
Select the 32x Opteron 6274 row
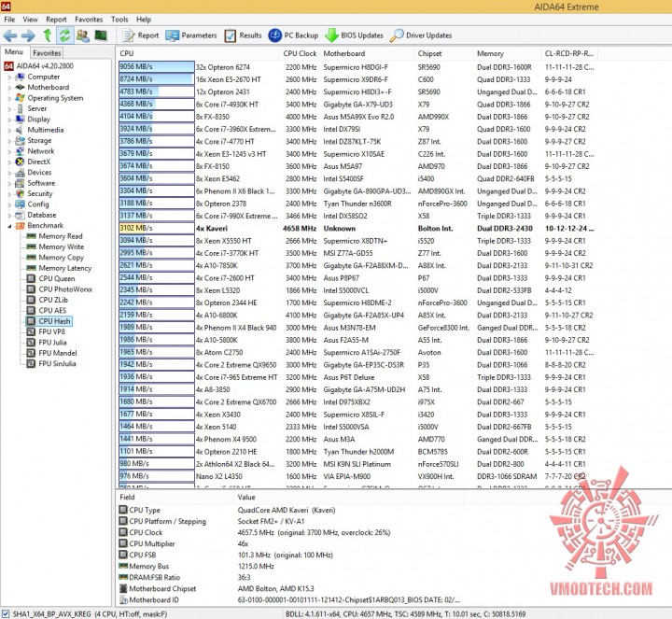click(357, 67)
